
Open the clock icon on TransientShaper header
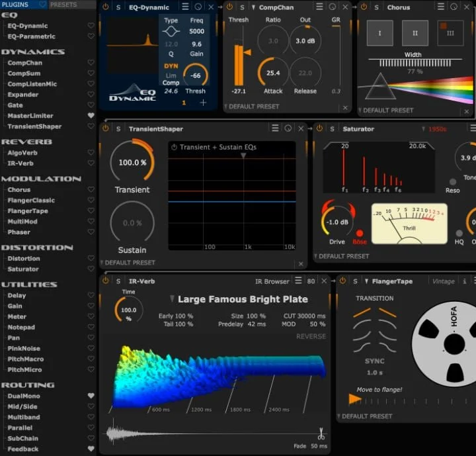click(x=288, y=128)
